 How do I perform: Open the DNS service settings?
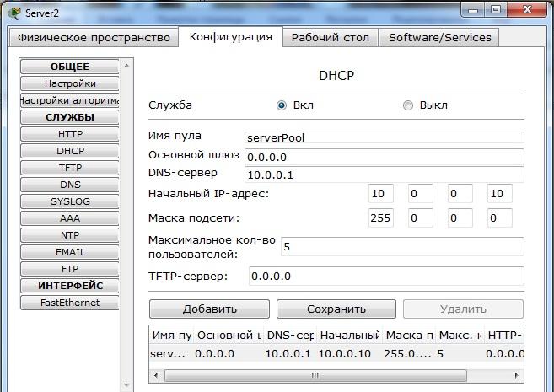coord(70,185)
